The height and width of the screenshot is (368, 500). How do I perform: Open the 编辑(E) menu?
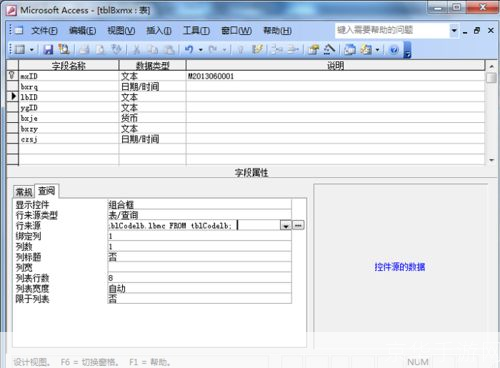click(82, 31)
